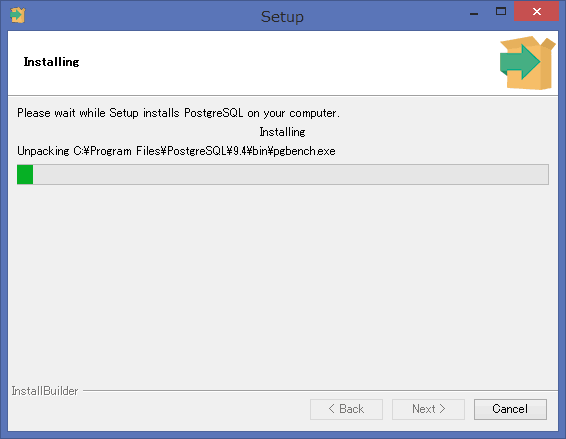Click the Setup window title text
This screenshot has width=566, height=439.
click(282, 17)
